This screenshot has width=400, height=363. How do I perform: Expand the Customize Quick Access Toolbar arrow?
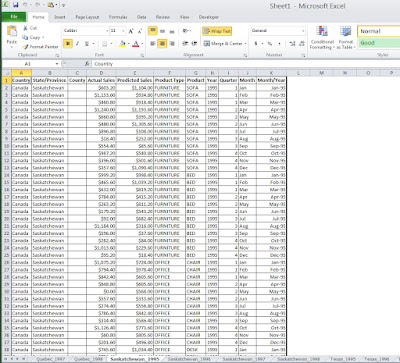(63, 5)
